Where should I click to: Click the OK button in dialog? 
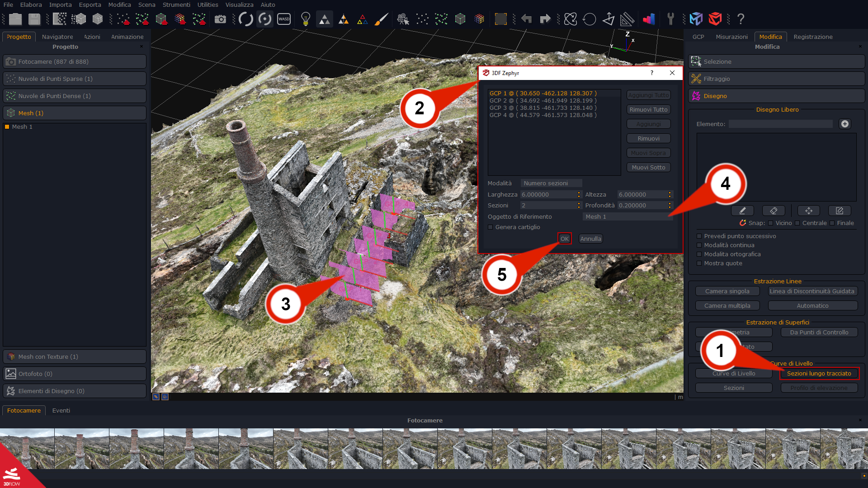565,239
